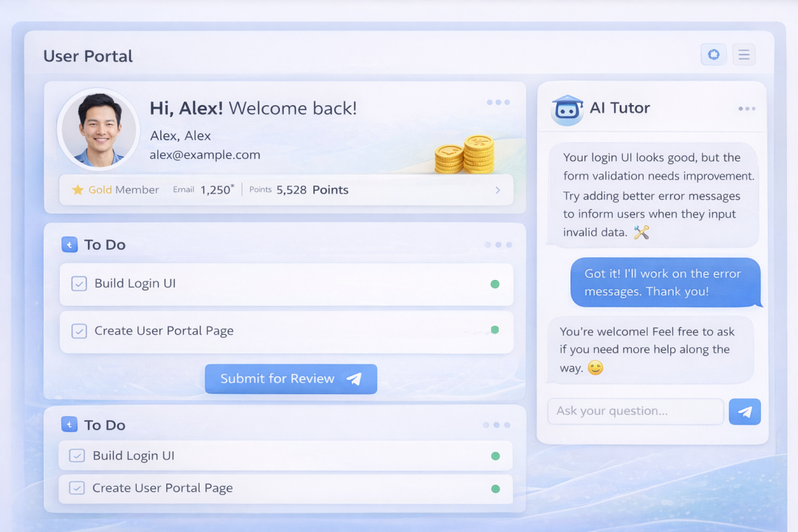Open the upper To Do panel's three-dot menu
The width and height of the screenshot is (798, 532).
coord(498,245)
